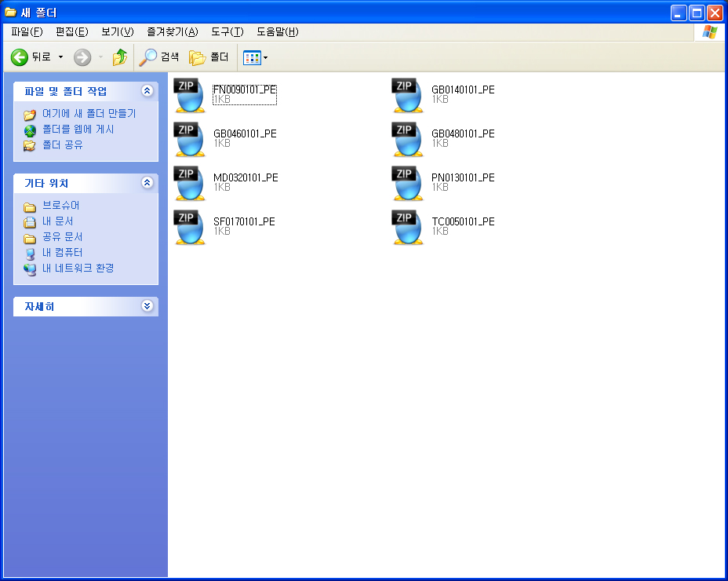Click the My Computer (내 컴퓨터) icon
This screenshot has height=581, width=728.
[x=30, y=254]
